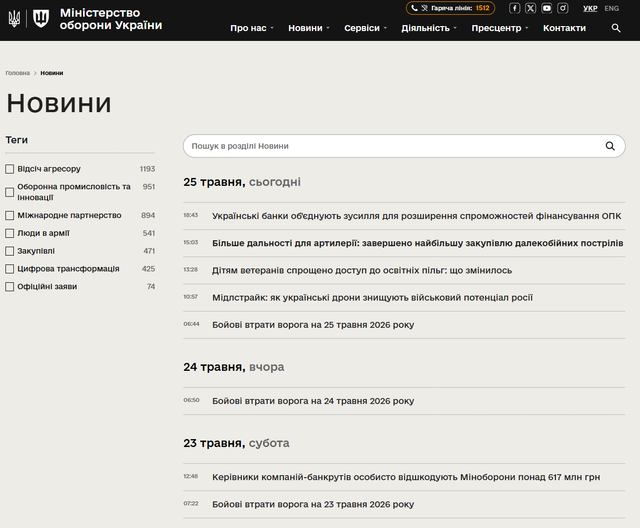Click the Міністерство оборони України title

(x=111, y=19)
